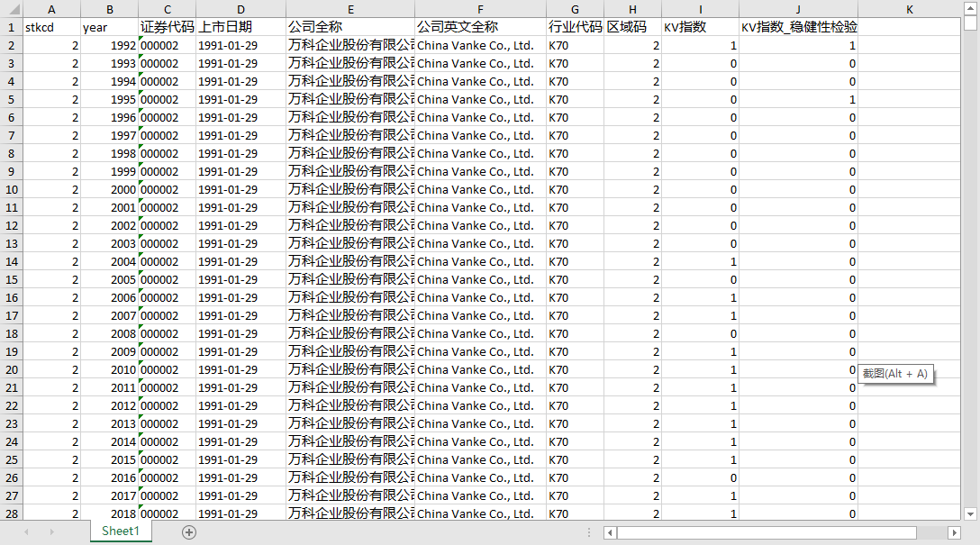
Task: Click KV指数 value in row 14
Action: tap(700, 261)
